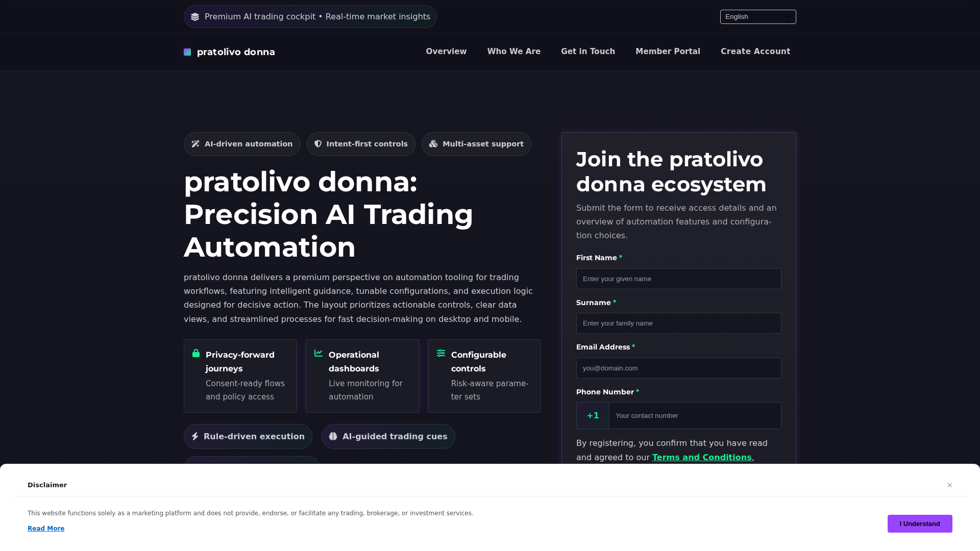980x551 pixels.
Task: Select Create Account in navigation
Action: 755,52
